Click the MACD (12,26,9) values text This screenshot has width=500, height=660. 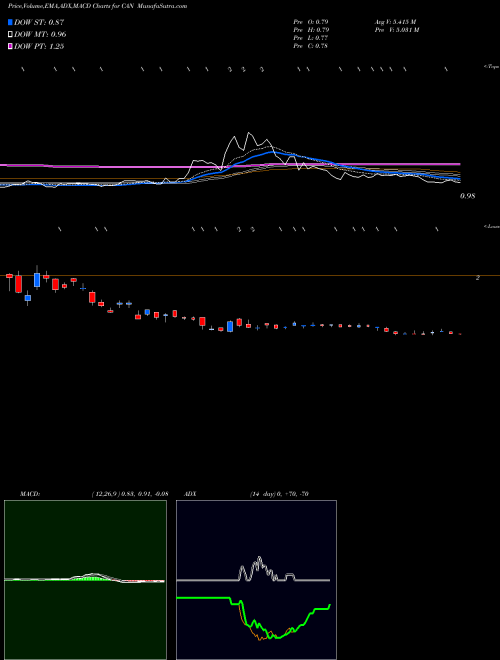tap(130, 494)
